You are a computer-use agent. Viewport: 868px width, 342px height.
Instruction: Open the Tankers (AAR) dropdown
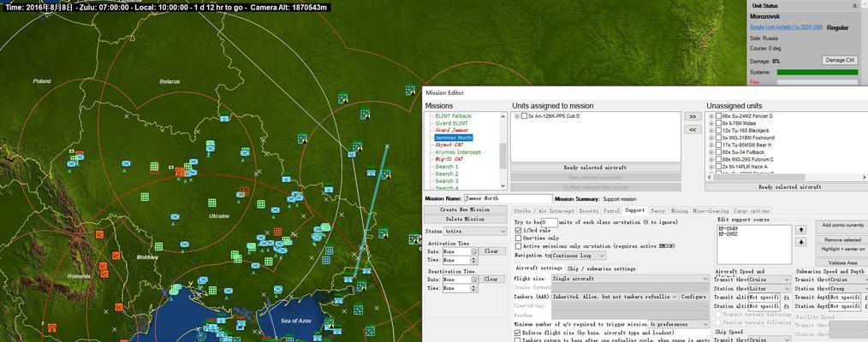pos(615,297)
